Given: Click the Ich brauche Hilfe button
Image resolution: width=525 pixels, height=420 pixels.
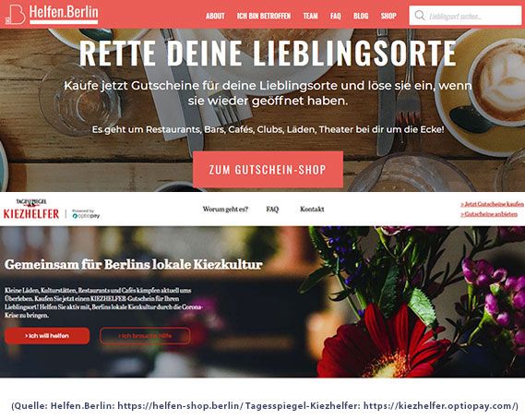Looking at the screenshot, I should tap(145, 336).
